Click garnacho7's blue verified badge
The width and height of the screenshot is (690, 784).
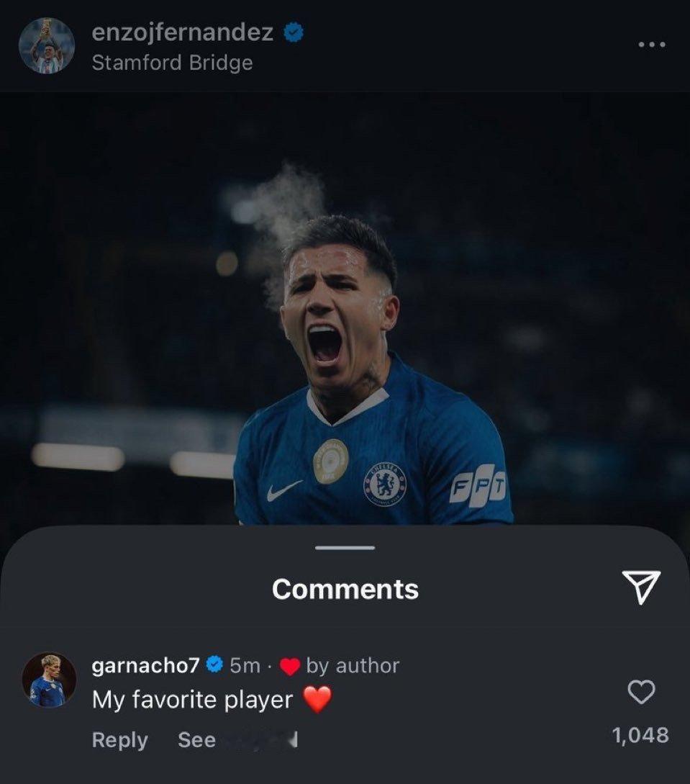coord(214,665)
